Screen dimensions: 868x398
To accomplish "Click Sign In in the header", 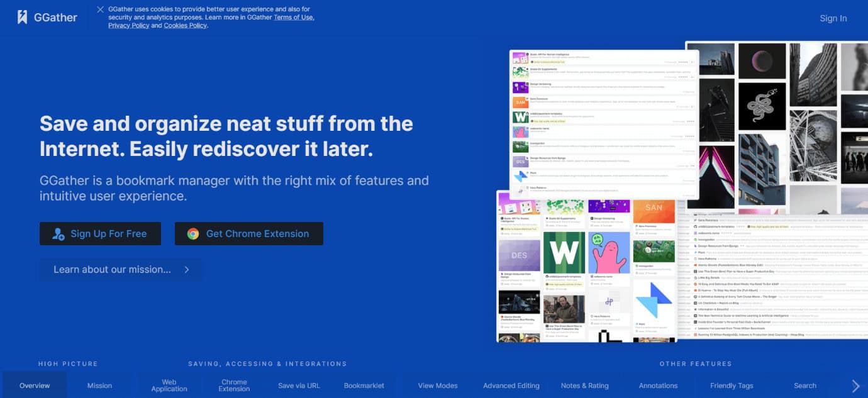I will point(833,18).
